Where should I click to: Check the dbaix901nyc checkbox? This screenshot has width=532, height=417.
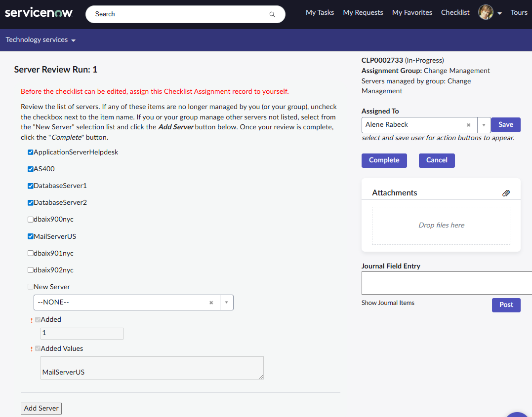click(x=31, y=253)
